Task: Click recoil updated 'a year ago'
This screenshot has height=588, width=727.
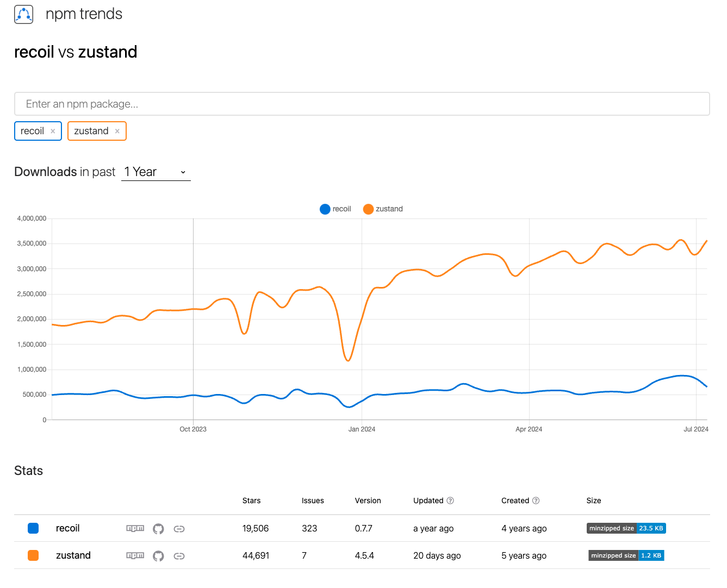Action: [x=433, y=528]
